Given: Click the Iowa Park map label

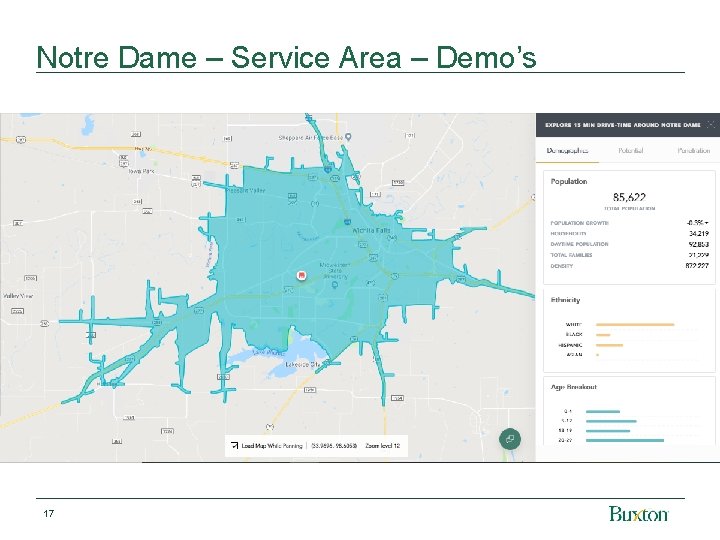Looking at the screenshot, I should point(141,171).
